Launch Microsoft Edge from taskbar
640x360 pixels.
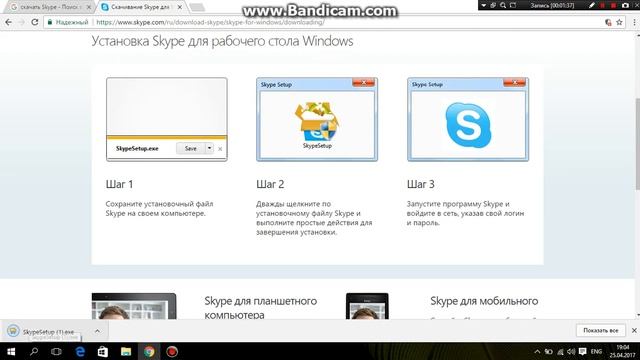(80, 351)
